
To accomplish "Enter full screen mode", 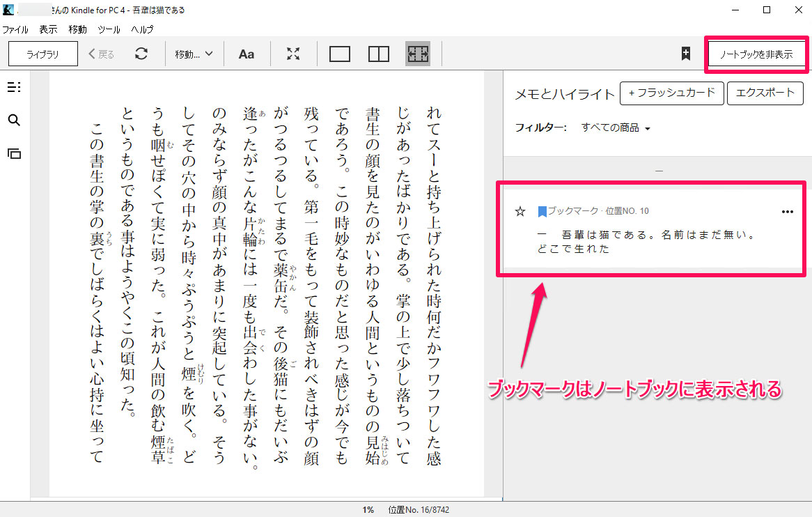I will pos(293,54).
